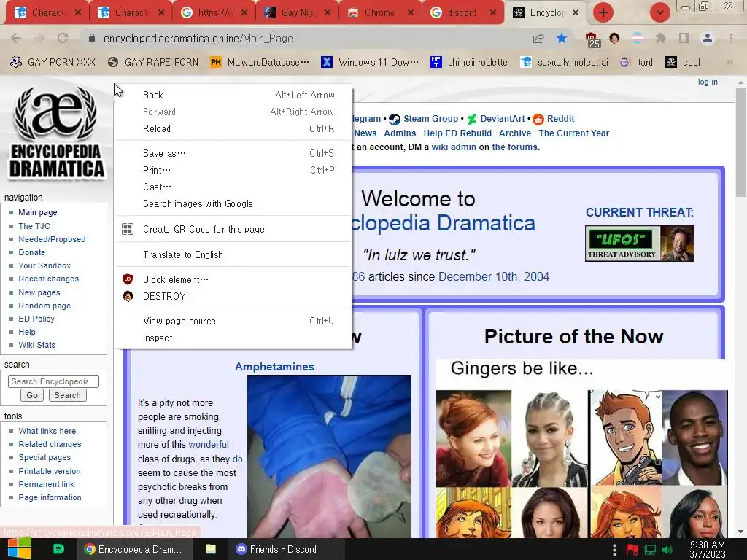747x560 pixels.
Task: Select Back in context menu
Action: click(233, 95)
